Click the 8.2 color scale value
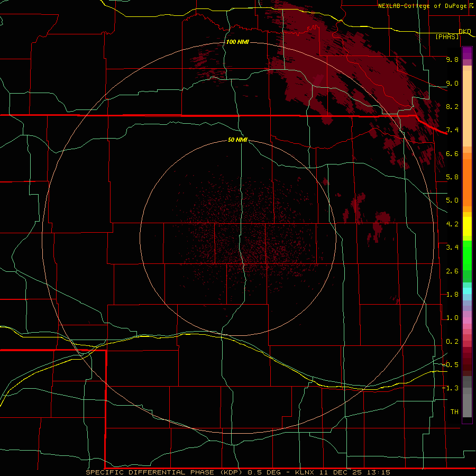 click(452, 106)
